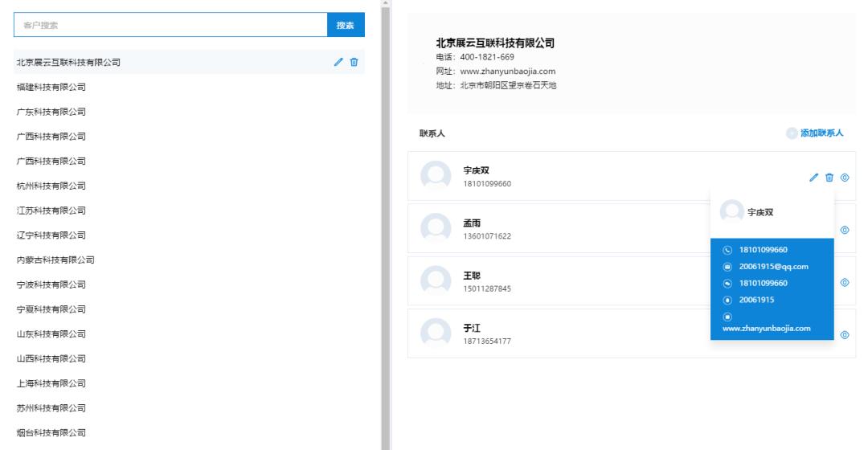View details icon for contact 于江

click(x=845, y=335)
